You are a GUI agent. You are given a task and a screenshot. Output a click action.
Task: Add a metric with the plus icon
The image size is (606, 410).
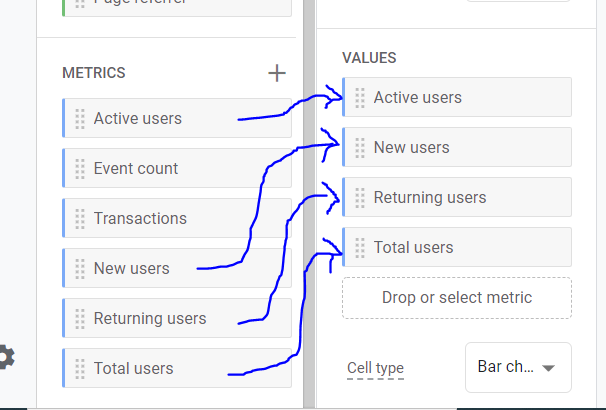pyautogui.click(x=277, y=73)
